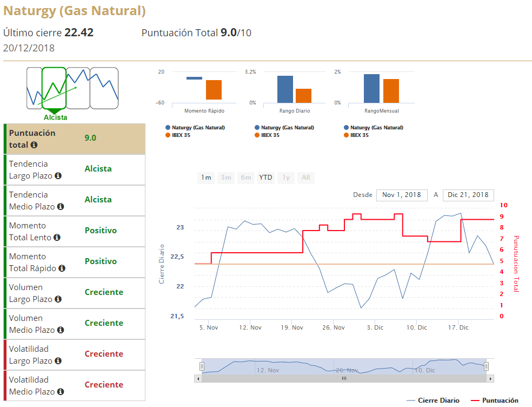Click Creciente value for Volumen Medio Plazo

click(x=104, y=323)
